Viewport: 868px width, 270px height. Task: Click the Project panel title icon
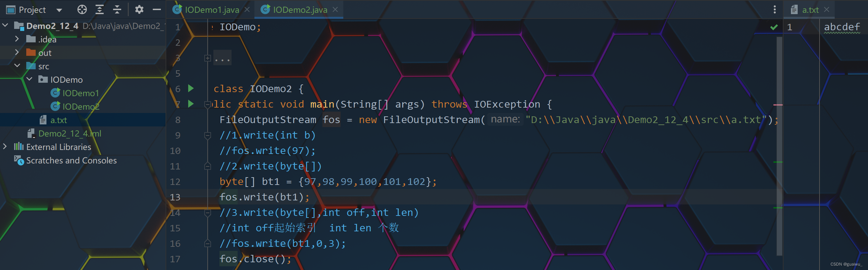pyautogui.click(x=11, y=10)
